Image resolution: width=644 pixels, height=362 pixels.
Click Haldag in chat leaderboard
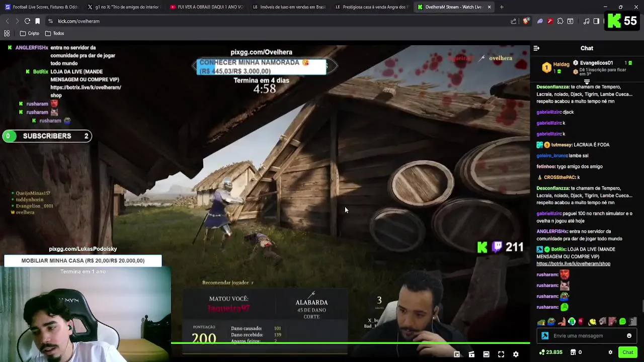point(561,64)
